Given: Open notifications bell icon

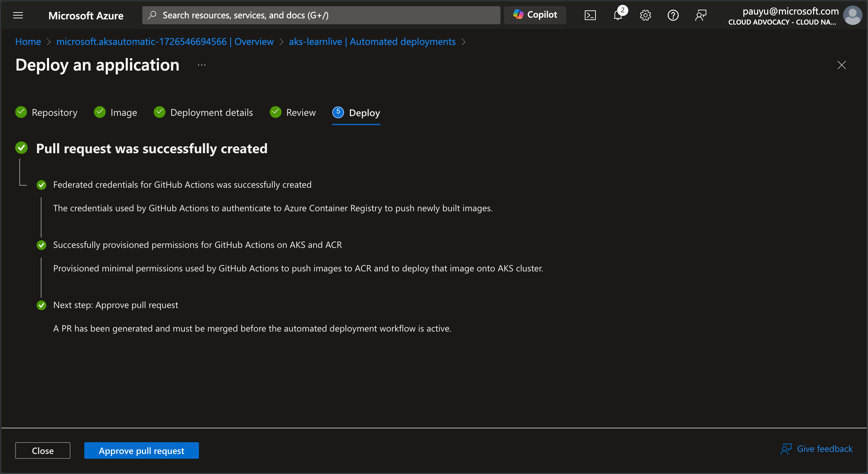Looking at the screenshot, I should 618,15.
